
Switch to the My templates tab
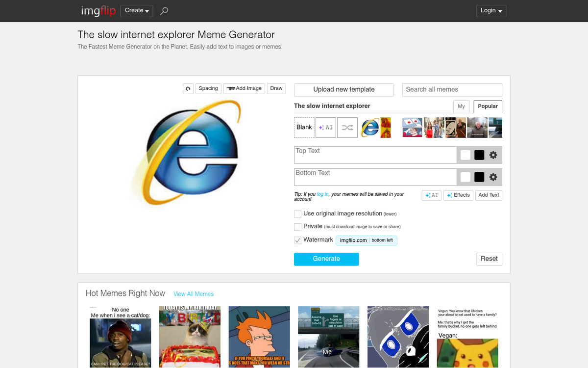coord(461,106)
